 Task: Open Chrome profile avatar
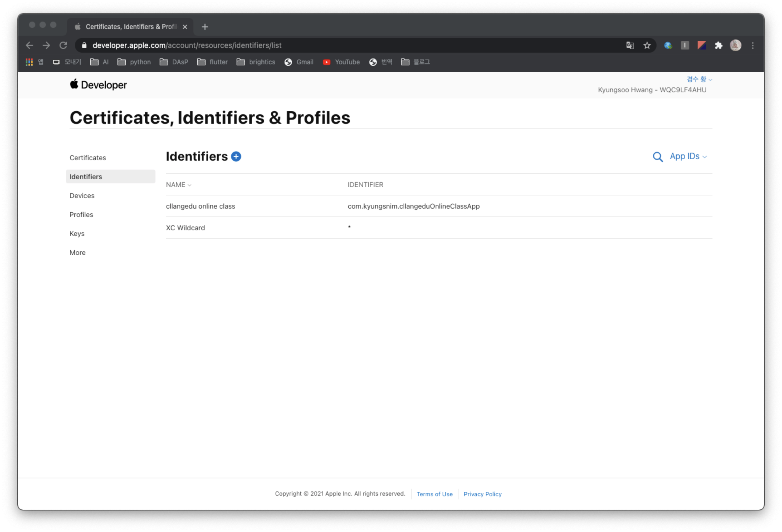(735, 45)
